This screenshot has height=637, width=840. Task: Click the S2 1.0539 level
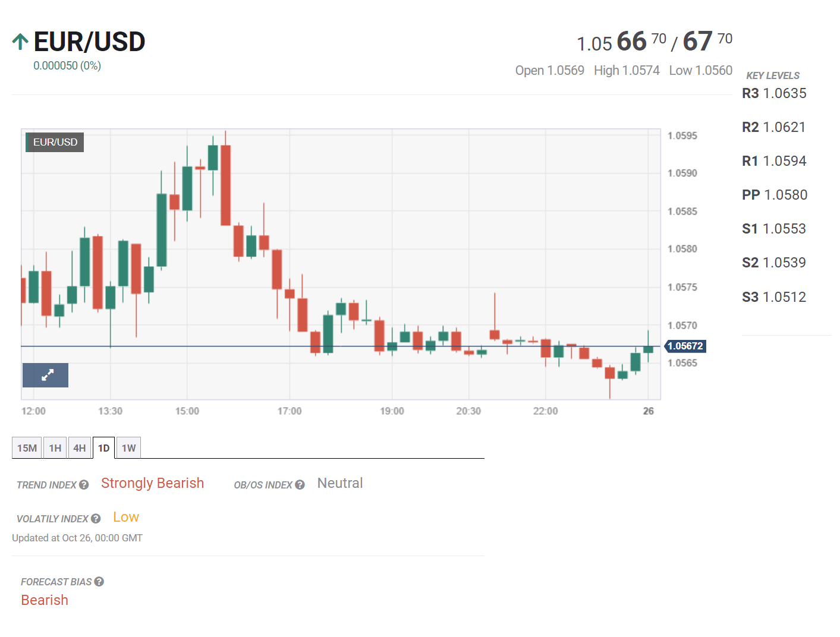click(x=774, y=263)
